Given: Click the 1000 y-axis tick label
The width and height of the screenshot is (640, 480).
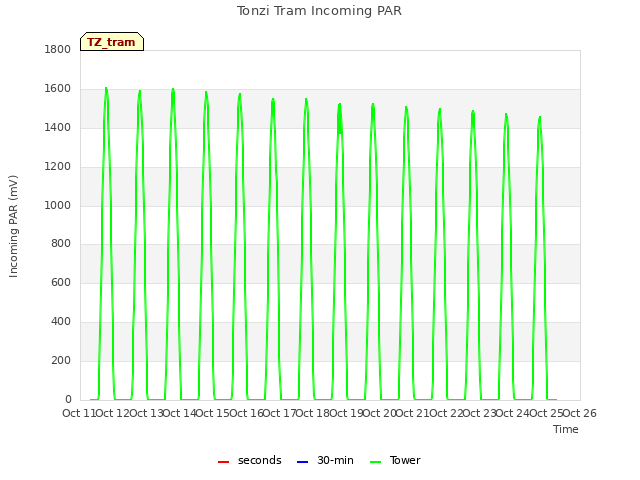Looking at the screenshot, I should point(58,205).
